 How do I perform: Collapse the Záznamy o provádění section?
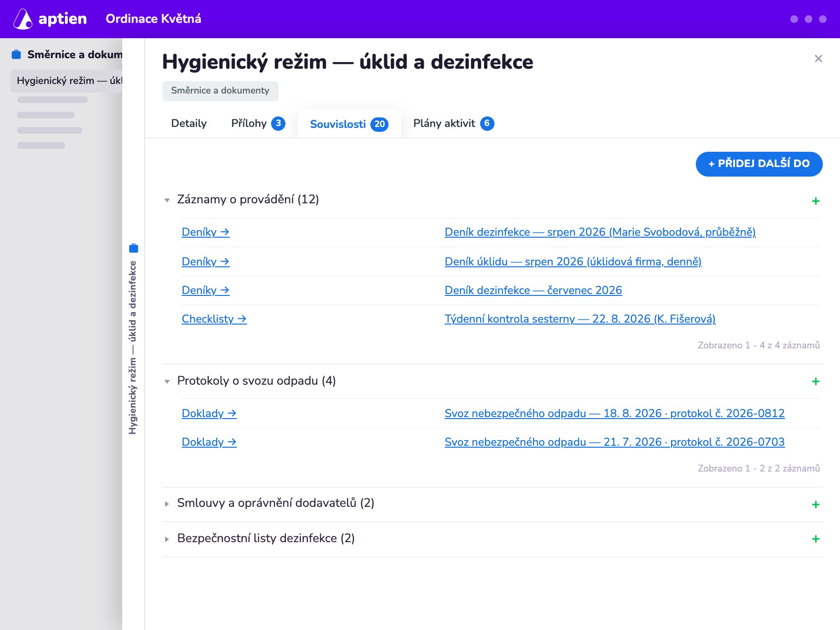(167, 200)
